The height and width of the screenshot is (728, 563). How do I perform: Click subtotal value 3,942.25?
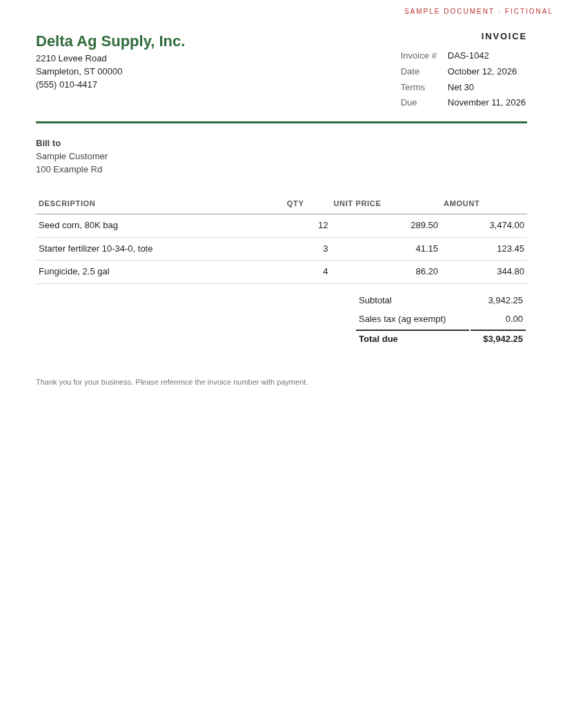coord(506,301)
